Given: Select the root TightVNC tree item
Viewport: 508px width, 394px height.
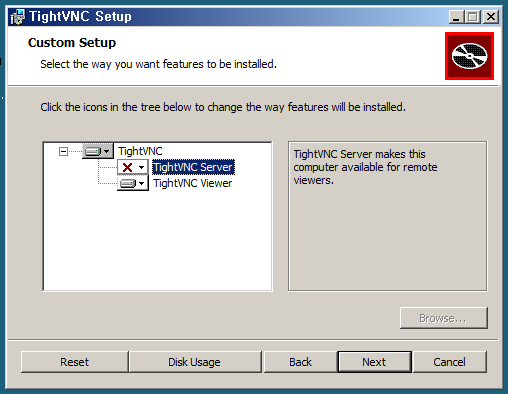Looking at the screenshot, I should 140,151.
